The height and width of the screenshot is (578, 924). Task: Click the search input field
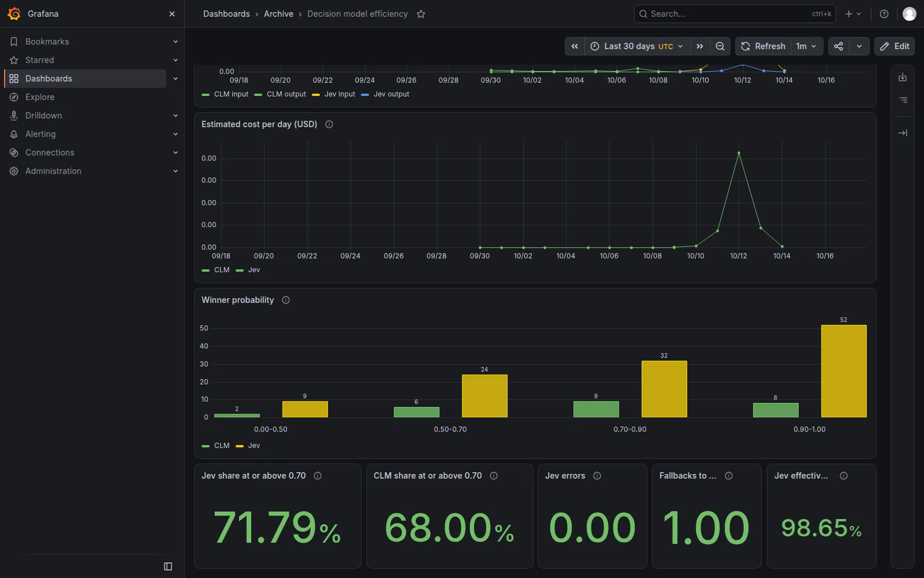pyautogui.click(x=735, y=14)
